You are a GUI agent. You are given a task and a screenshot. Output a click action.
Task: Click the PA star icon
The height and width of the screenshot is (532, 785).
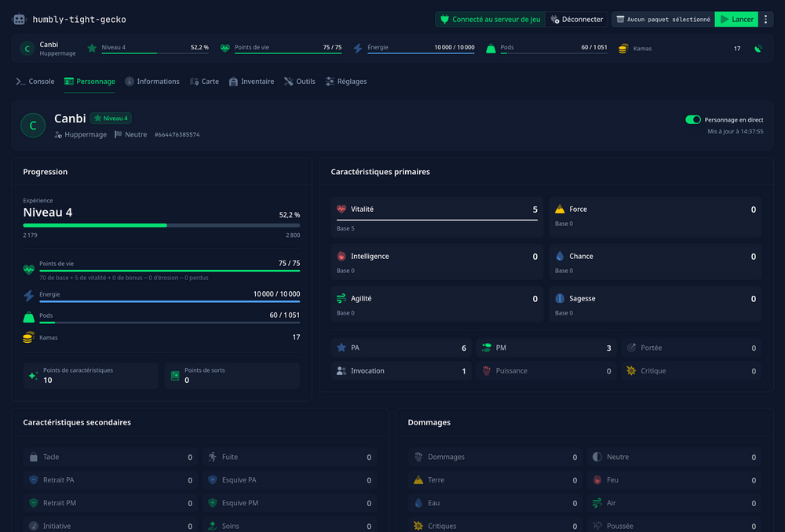click(341, 348)
